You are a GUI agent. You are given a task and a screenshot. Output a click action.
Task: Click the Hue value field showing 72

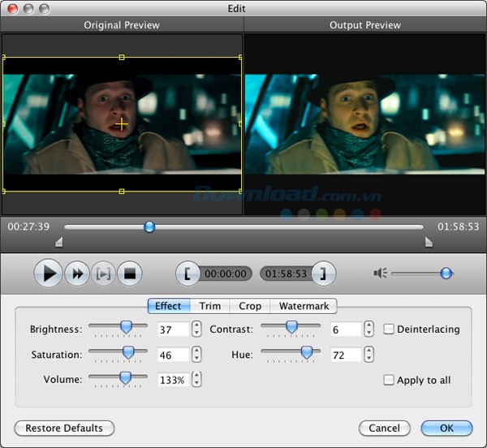tap(346, 355)
